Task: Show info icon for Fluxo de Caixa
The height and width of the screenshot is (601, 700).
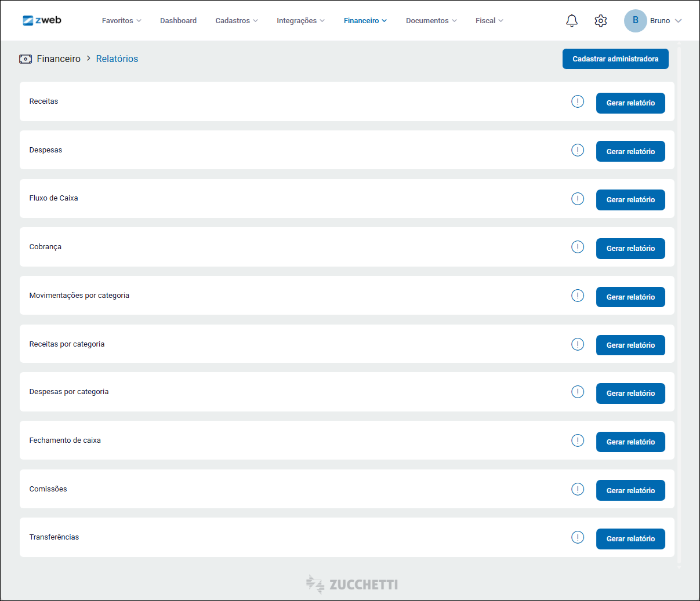Action: [577, 199]
